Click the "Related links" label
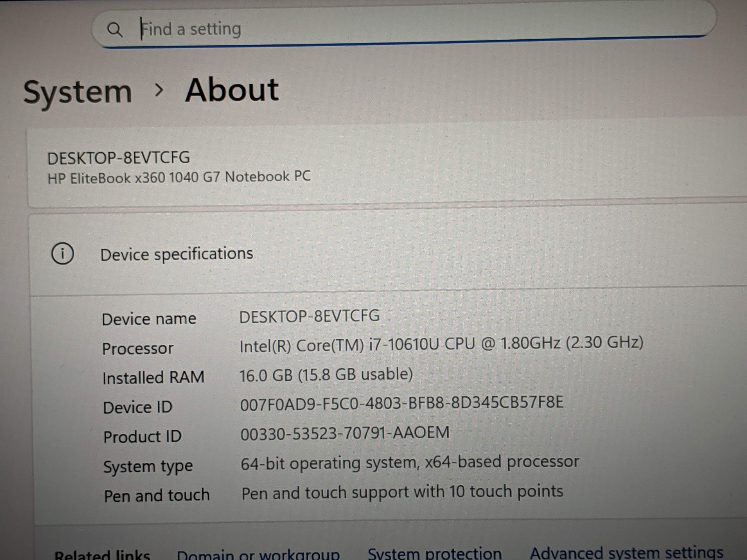 click(102, 555)
